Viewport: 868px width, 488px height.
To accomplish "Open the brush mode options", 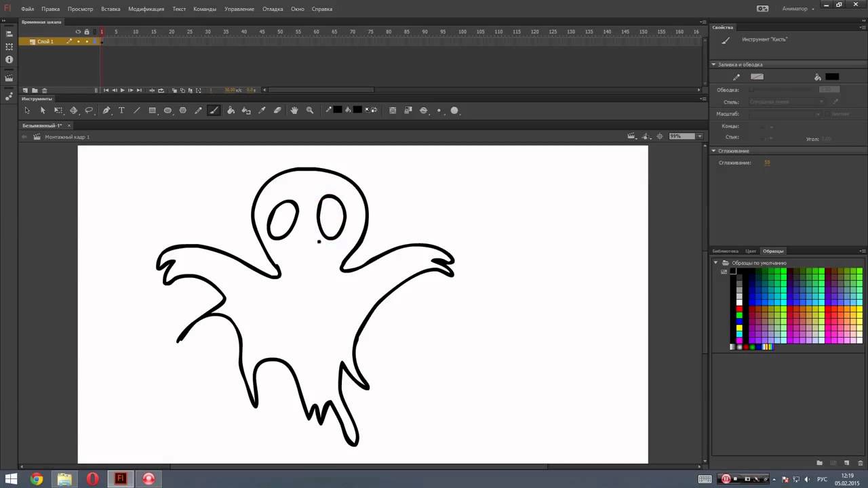I will (x=424, y=110).
